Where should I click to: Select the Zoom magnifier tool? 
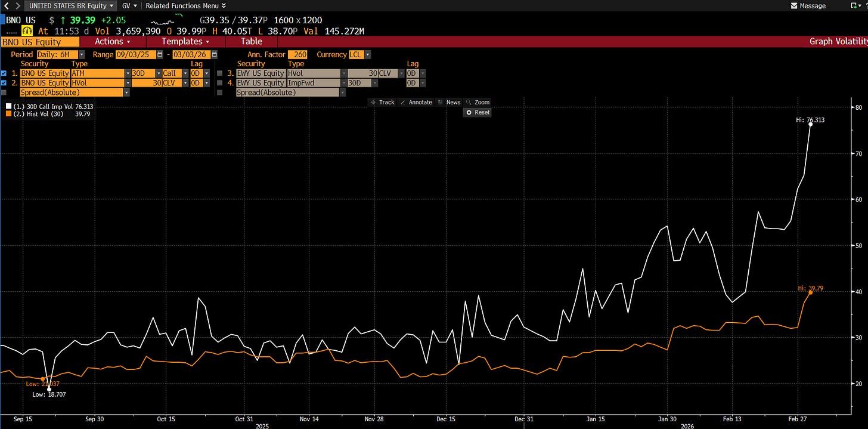click(478, 102)
